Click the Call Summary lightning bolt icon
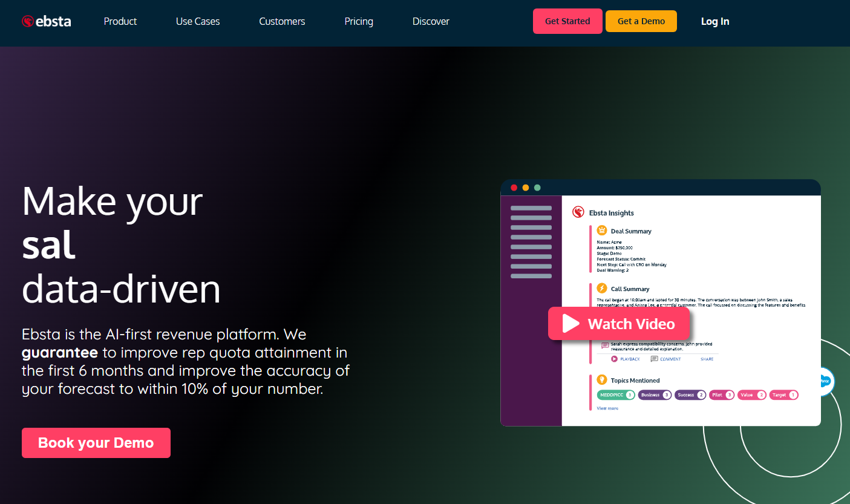 [602, 289]
